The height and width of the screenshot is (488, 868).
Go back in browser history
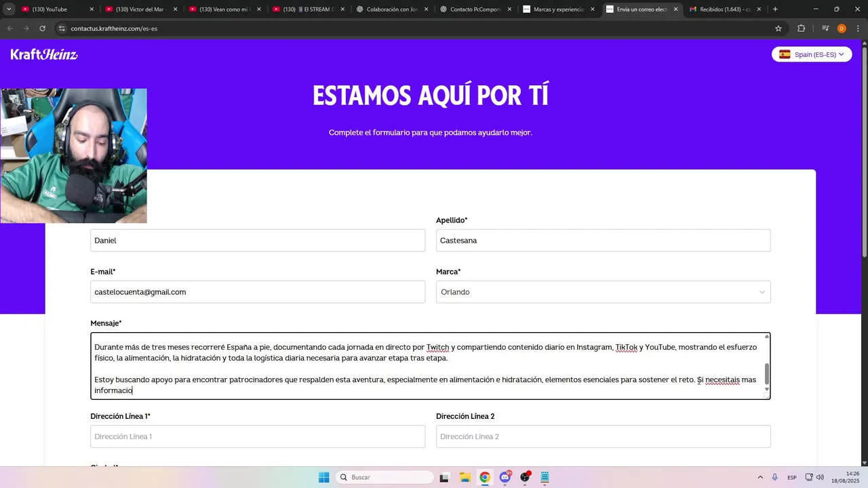click(x=10, y=28)
